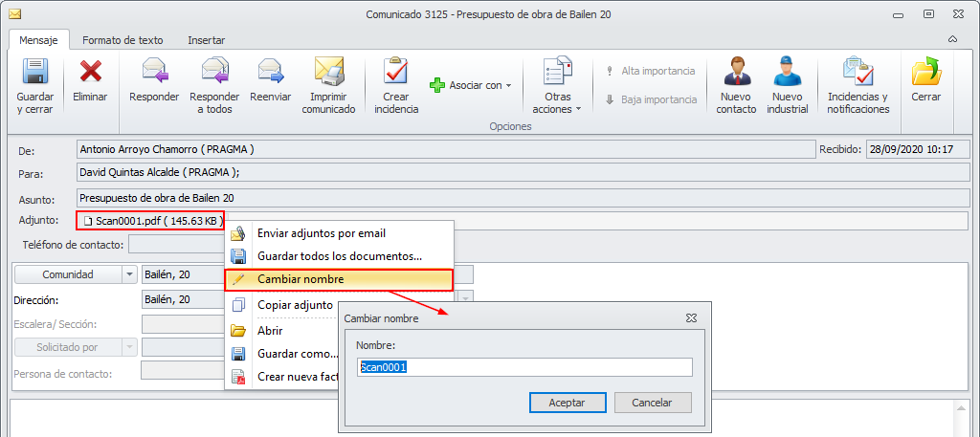Click the Teléfono de contacto field
This screenshot has height=437, width=980.
tap(176, 244)
